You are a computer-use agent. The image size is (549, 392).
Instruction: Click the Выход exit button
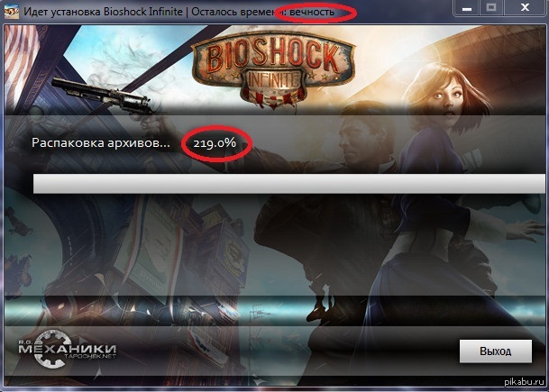(496, 351)
